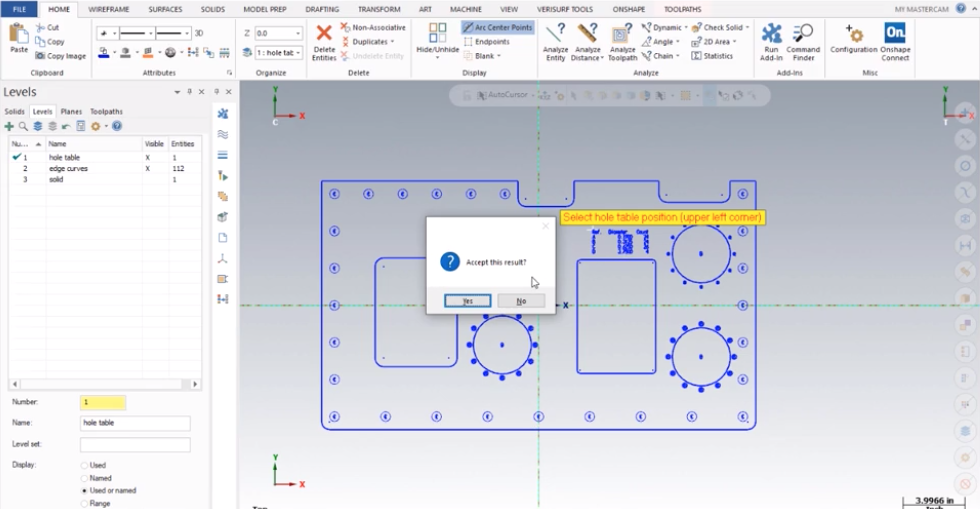980x509 pixels.
Task: Select the Named display radio button
Action: click(84, 478)
